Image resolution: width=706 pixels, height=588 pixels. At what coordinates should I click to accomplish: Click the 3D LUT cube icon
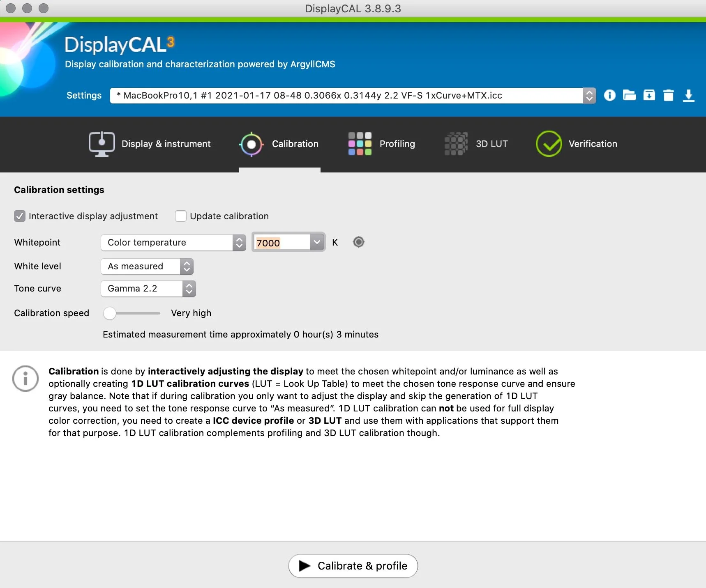click(x=456, y=144)
